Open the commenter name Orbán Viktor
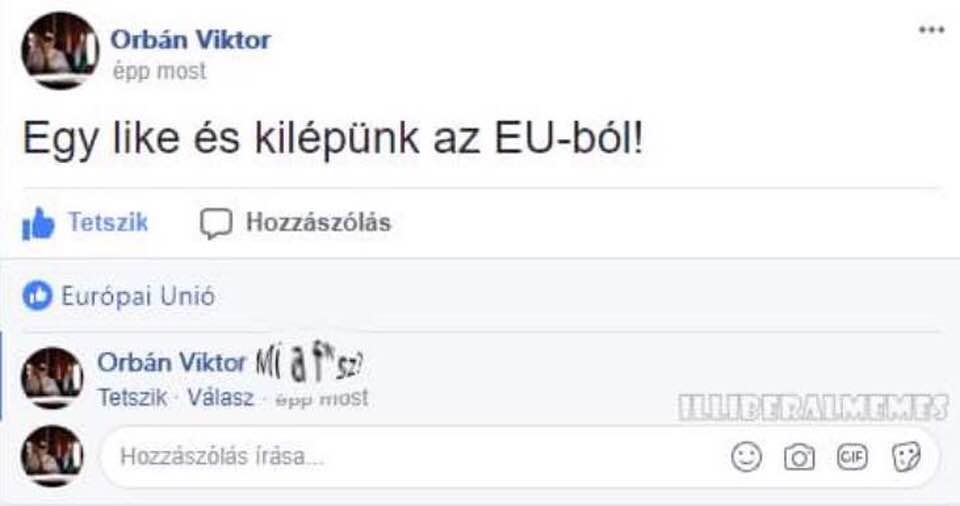 pos(171,363)
